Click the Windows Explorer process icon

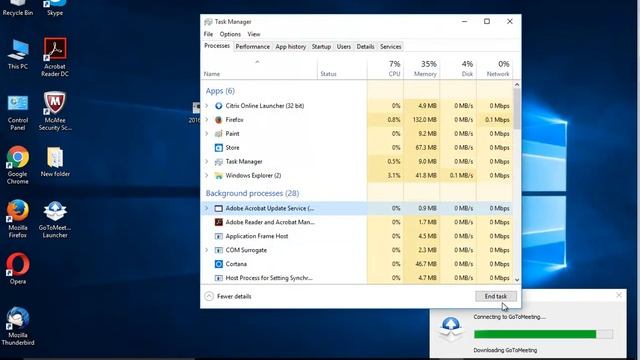coord(218,176)
